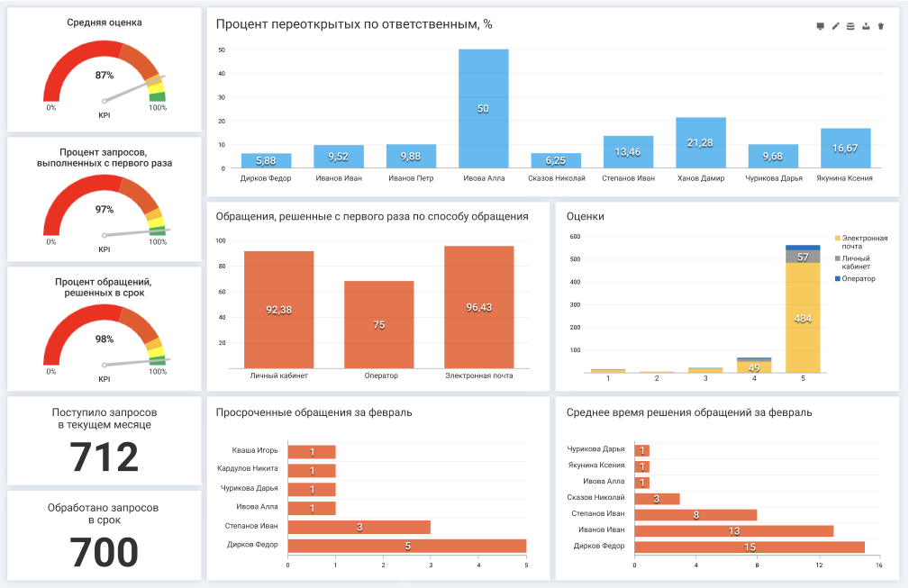The height and width of the screenshot is (588, 909).
Task: Click the Дирков Федор bar showing 5,88
Action: pos(266,161)
